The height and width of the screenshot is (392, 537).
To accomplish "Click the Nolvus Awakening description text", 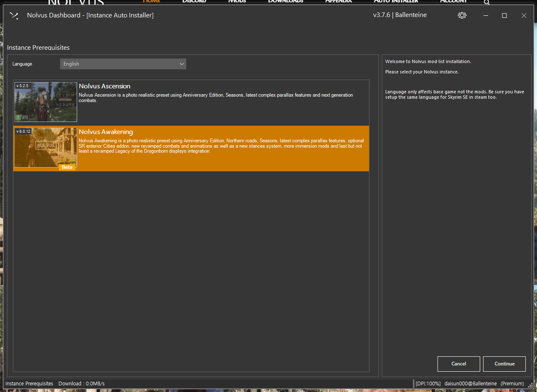I will coord(221,146).
